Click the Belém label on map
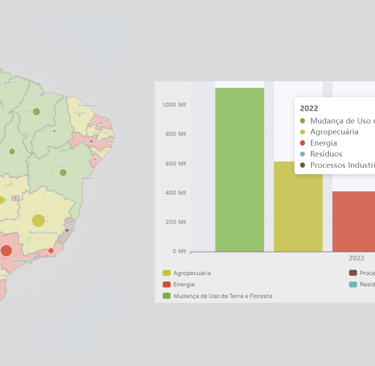 tap(11, 82)
